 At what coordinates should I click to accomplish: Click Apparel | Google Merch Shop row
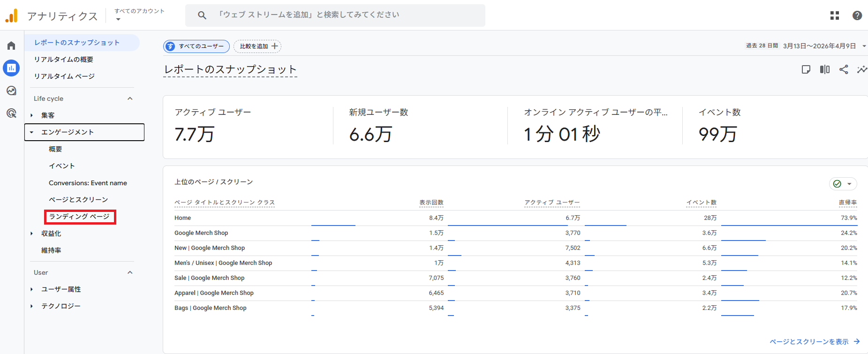point(516,293)
